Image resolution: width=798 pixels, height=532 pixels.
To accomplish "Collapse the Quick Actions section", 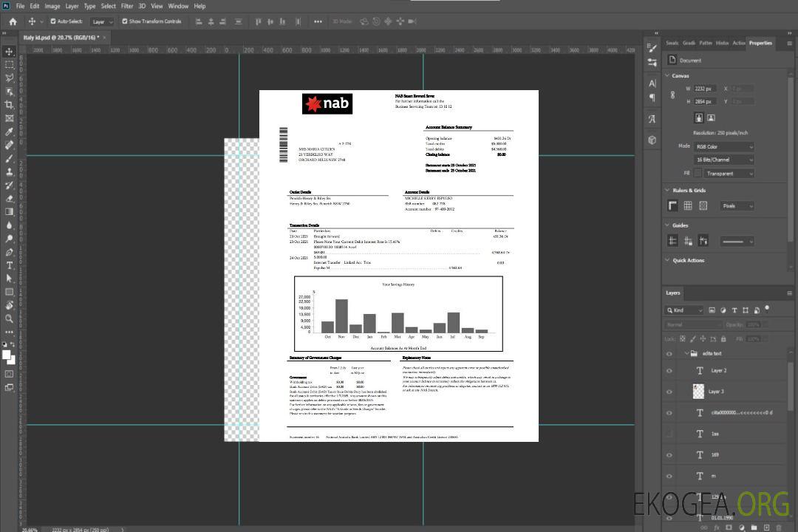I will click(x=666, y=260).
